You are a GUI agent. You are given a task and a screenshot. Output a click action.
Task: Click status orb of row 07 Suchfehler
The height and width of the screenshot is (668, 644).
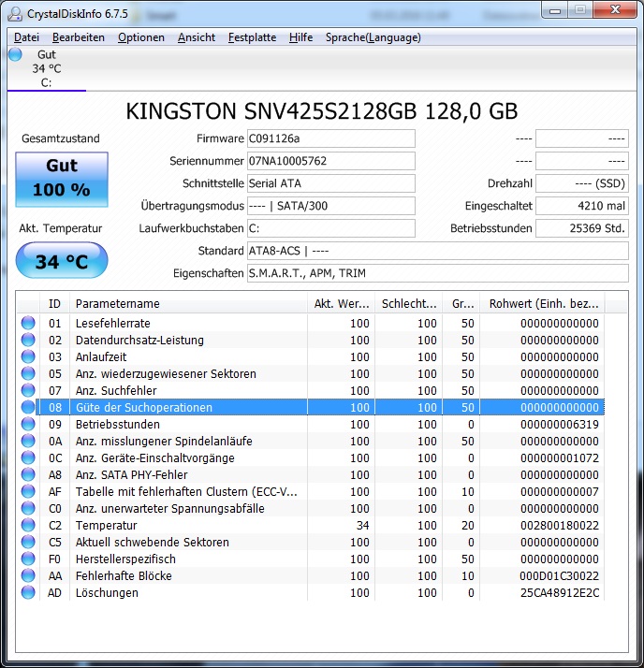pyautogui.click(x=28, y=390)
